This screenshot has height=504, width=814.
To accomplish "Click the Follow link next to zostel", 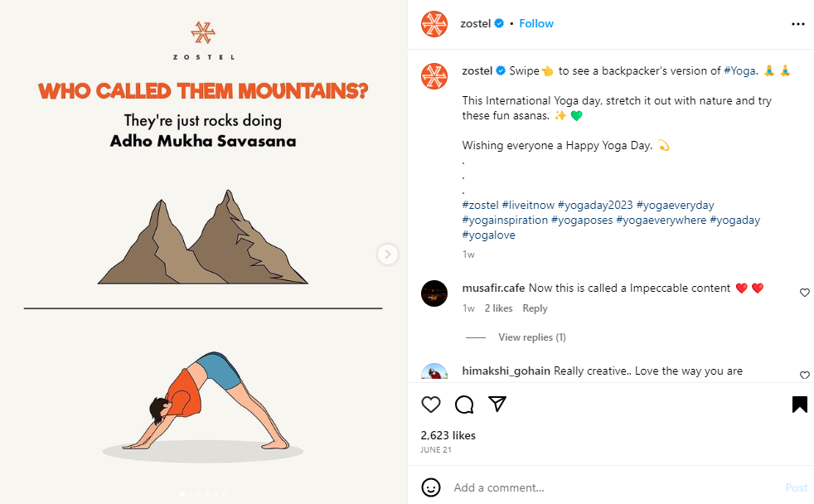I will (535, 23).
